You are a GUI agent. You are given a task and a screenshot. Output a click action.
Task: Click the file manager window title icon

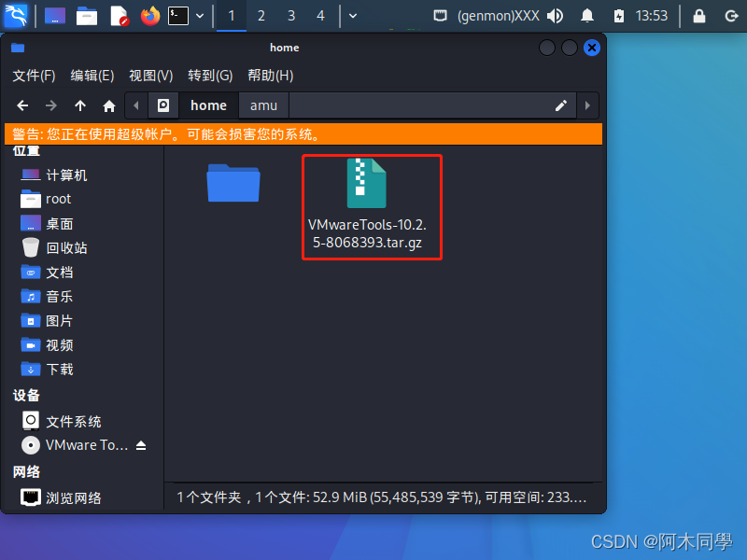click(18, 48)
